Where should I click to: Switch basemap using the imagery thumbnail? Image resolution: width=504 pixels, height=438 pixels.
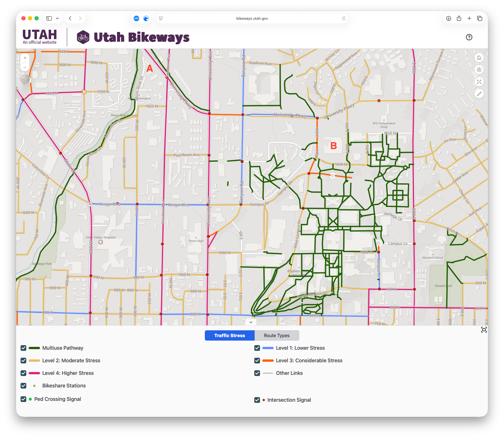[26, 80]
